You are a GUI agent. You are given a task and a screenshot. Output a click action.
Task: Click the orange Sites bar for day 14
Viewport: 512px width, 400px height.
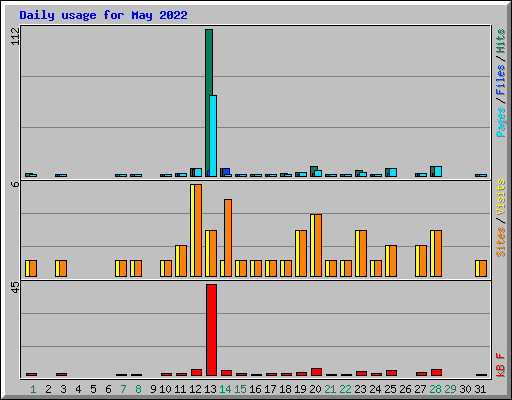pyautogui.click(x=228, y=238)
